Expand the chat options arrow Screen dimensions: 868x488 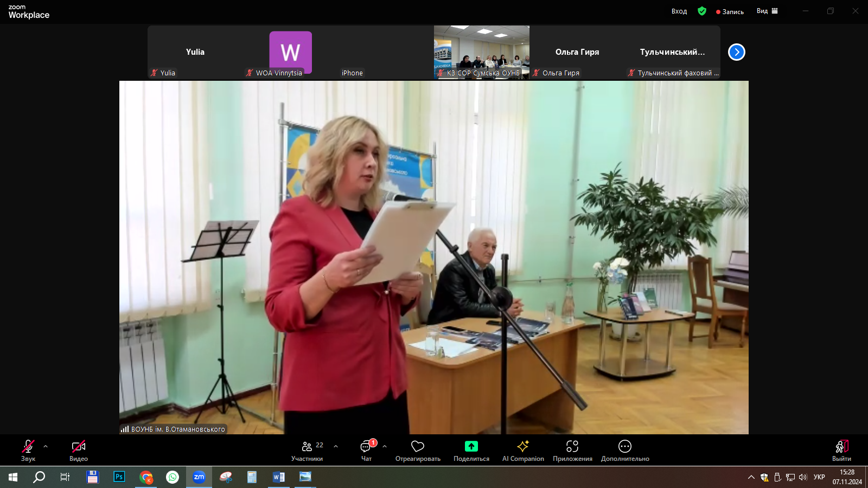click(x=385, y=446)
